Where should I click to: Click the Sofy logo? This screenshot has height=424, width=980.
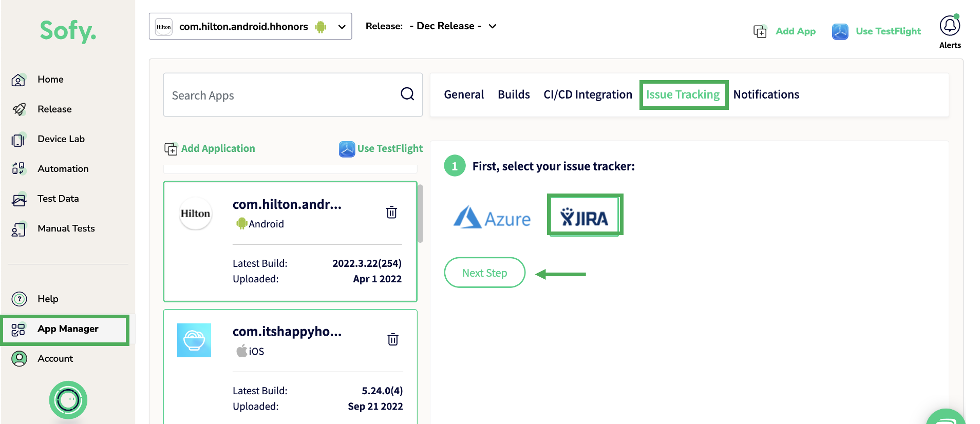68,31
